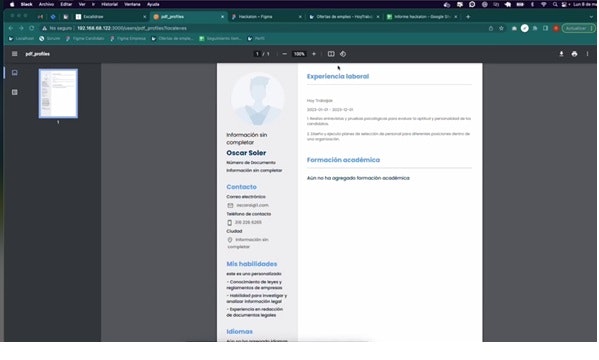Open the Ventana menu
The image size is (599, 360).
click(x=132, y=5)
